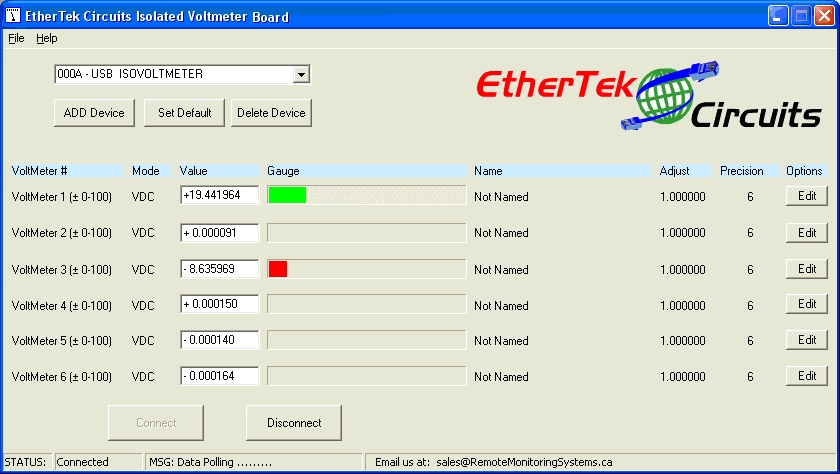Select the 000A - USB ISOVOLTMETER combo box

[x=174, y=74]
